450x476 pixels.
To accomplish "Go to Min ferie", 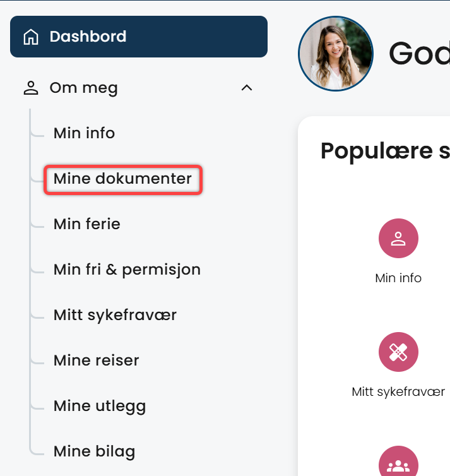I will tap(87, 224).
